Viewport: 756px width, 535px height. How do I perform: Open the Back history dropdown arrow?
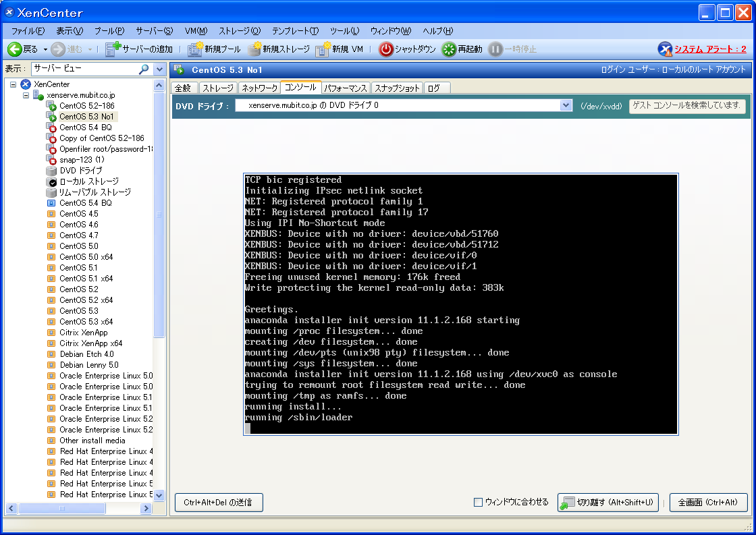click(x=45, y=50)
